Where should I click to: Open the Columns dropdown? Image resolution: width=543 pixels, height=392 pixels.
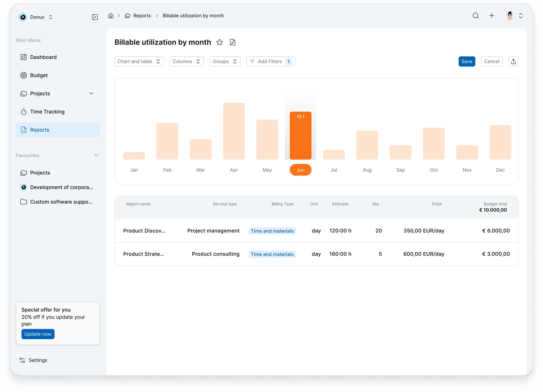point(186,62)
